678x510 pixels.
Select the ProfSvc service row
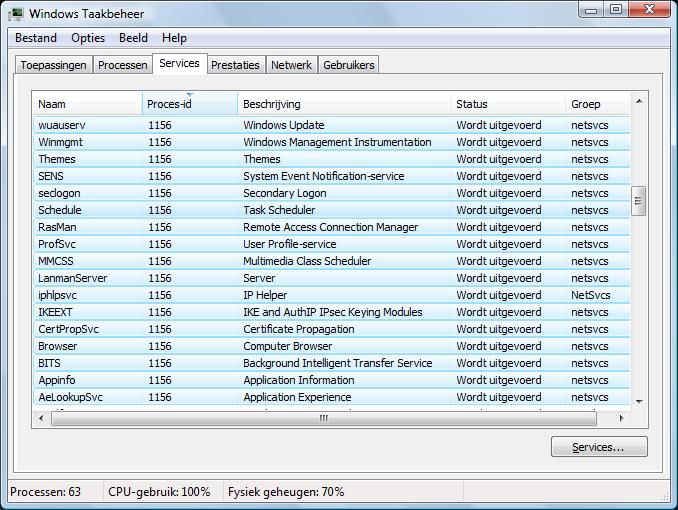click(x=332, y=244)
